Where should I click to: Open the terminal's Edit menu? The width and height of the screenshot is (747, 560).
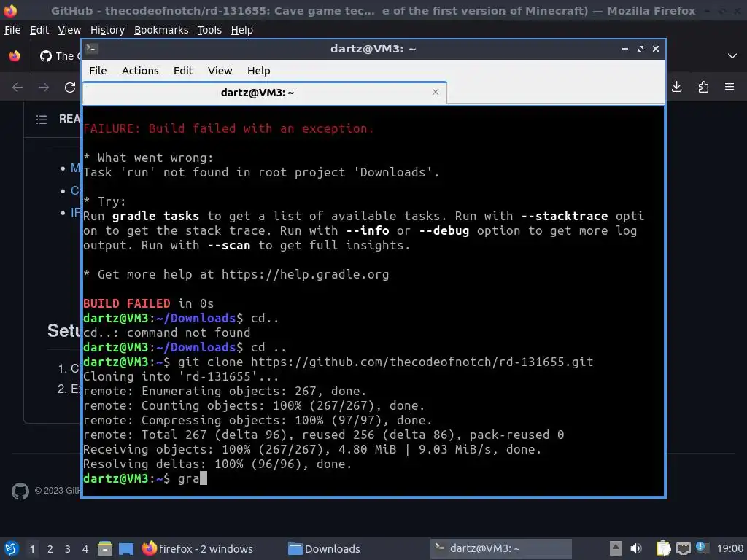click(x=183, y=71)
